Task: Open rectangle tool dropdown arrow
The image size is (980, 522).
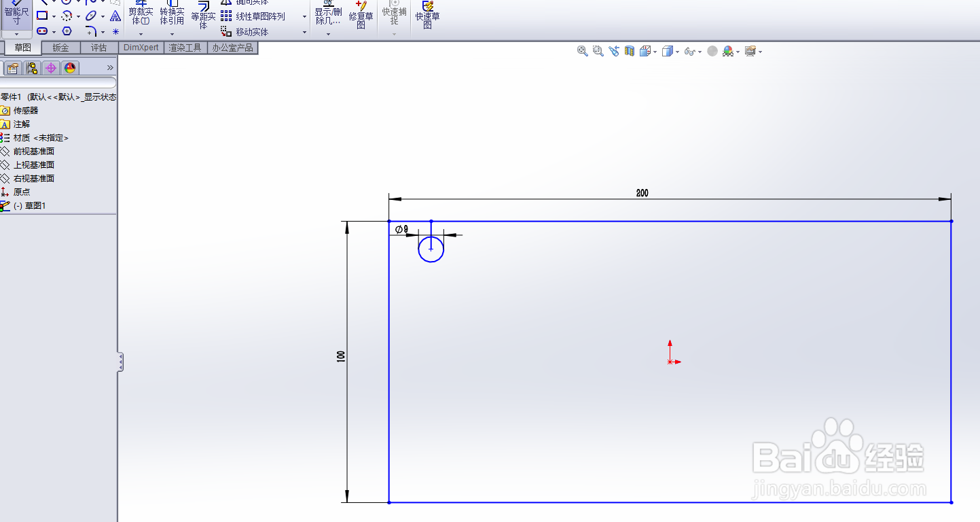Action: (54, 16)
